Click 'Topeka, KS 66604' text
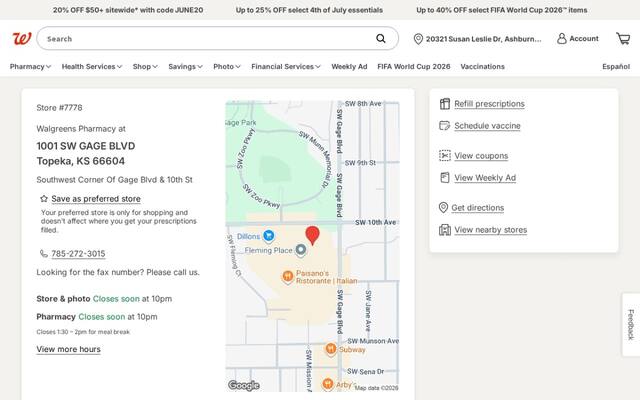 point(80,161)
